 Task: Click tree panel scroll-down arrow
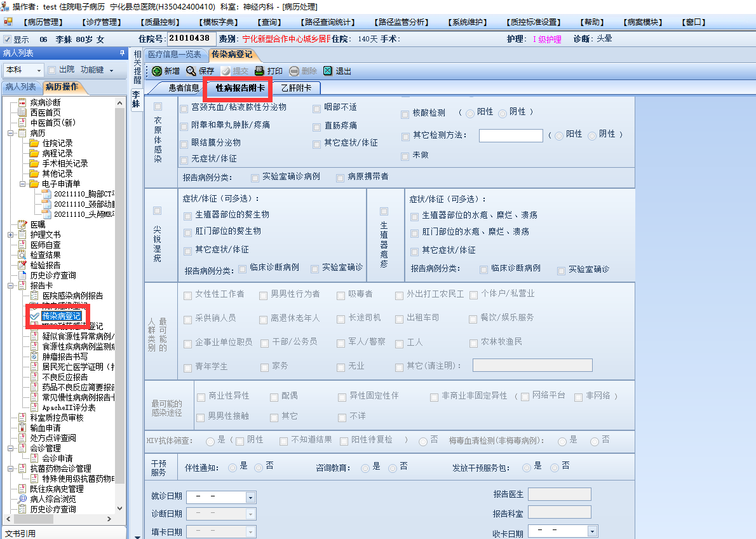click(120, 508)
